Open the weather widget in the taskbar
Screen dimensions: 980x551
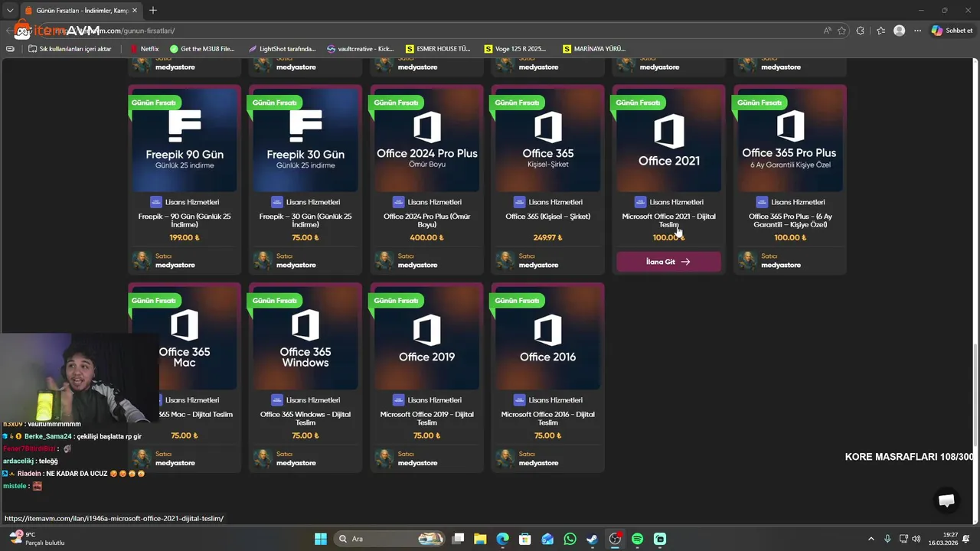[x=35, y=539]
